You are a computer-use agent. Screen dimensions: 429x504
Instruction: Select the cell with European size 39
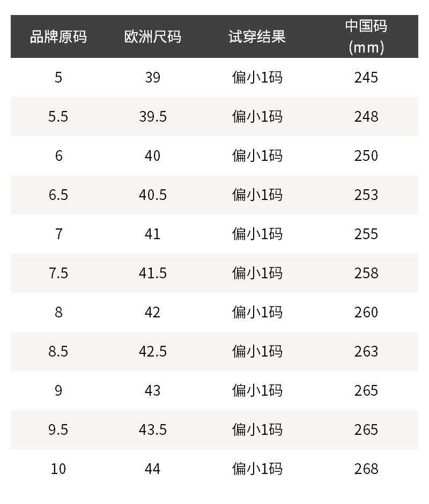[152, 78]
